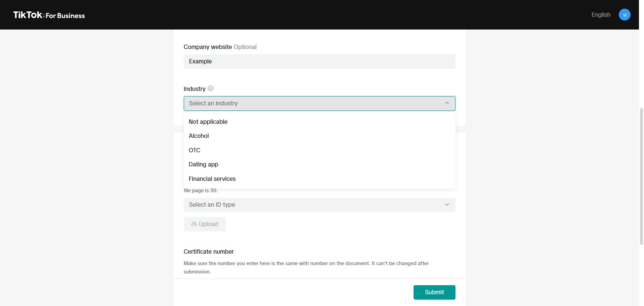The image size is (644, 306).
Task: Collapse the industry dropdown using its chevron
Action: (447, 103)
